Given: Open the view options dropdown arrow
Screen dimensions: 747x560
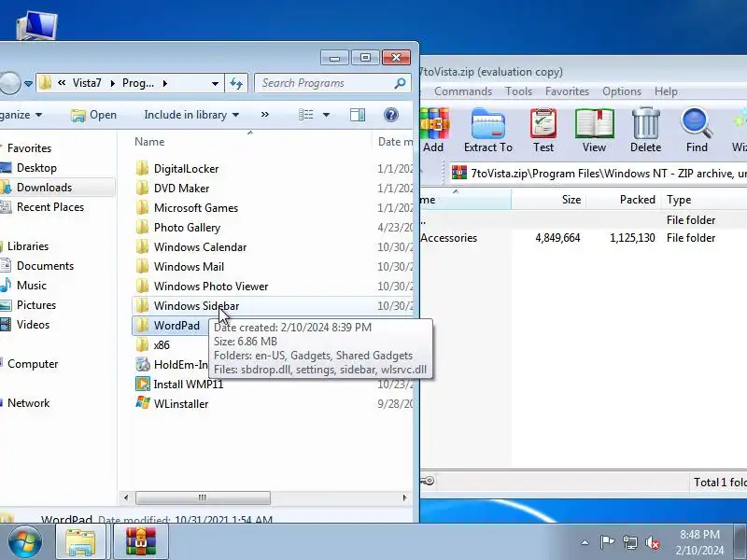Looking at the screenshot, I should [x=326, y=115].
